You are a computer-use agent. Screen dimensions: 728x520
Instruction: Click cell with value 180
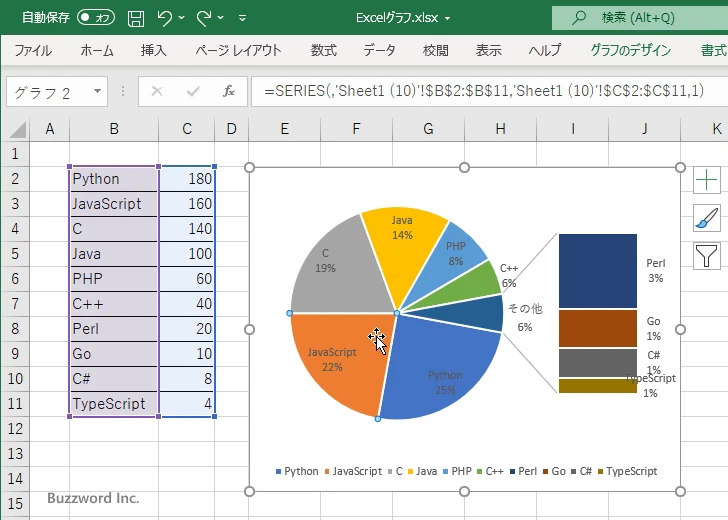(187, 179)
